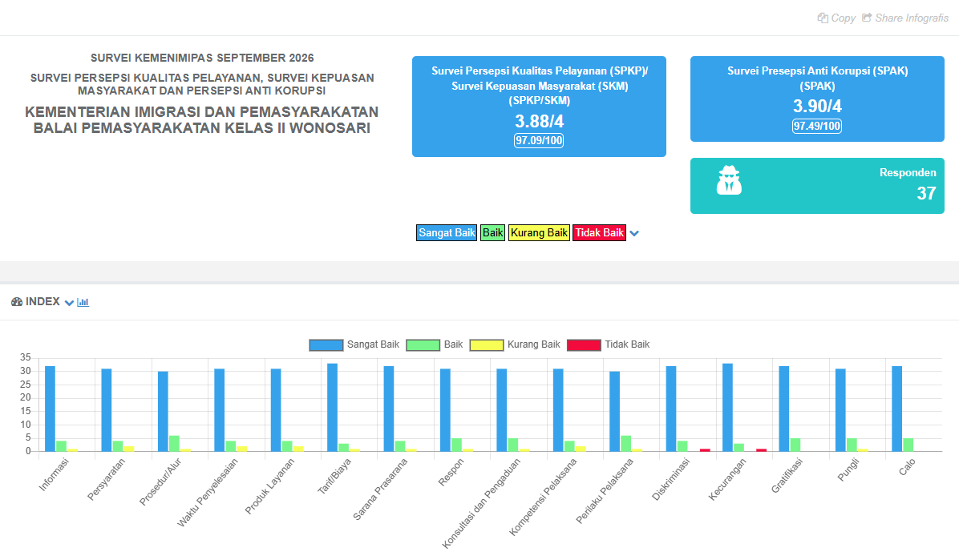959x560 pixels.
Task: Click the Konsultasi dan Pengaduan axis label
Action: [x=482, y=502]
